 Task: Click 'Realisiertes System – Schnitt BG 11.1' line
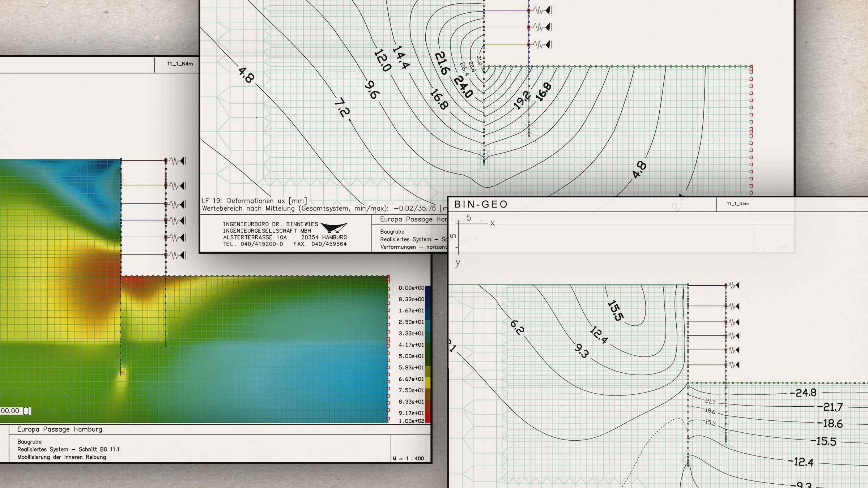pyautogui.click(x=68, y=449)
